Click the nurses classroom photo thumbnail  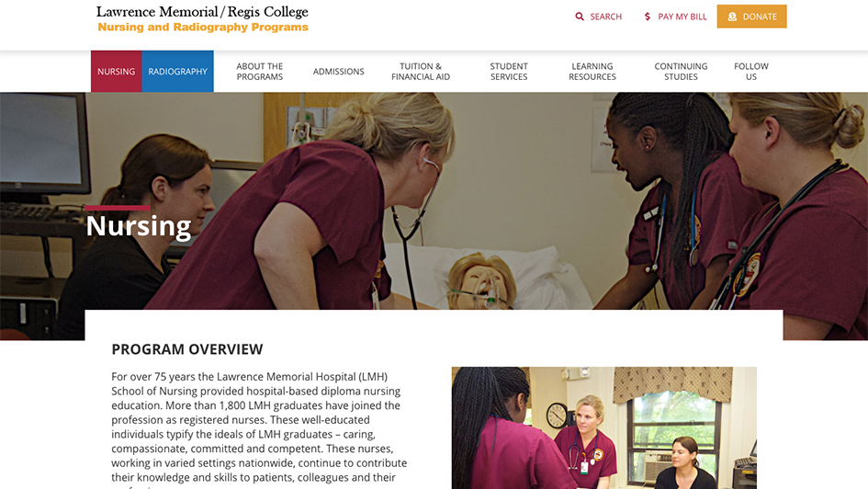pyautogui.click(x=604, y=427)
